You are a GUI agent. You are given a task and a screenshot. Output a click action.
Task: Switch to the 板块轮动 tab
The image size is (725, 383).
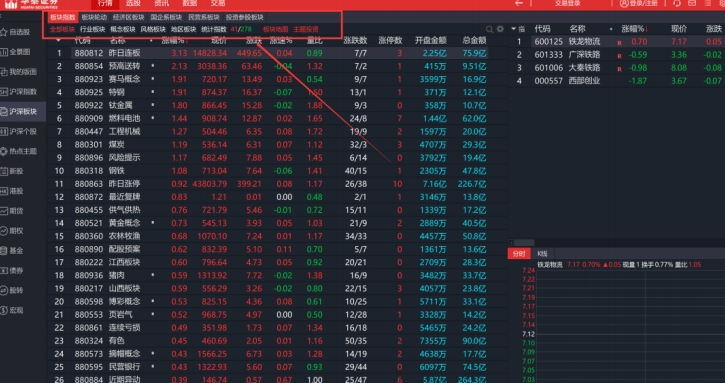94,18
